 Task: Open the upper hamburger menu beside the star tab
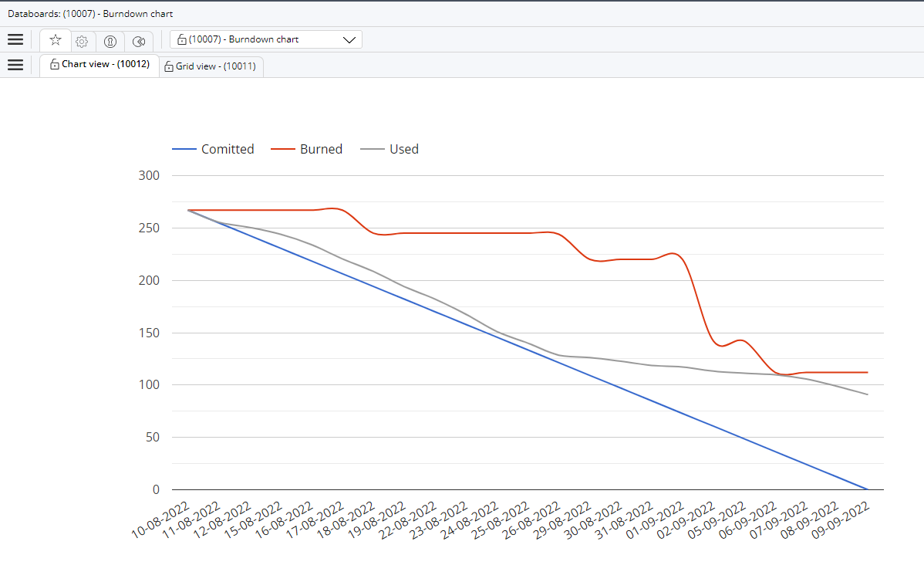coord(15,39)
